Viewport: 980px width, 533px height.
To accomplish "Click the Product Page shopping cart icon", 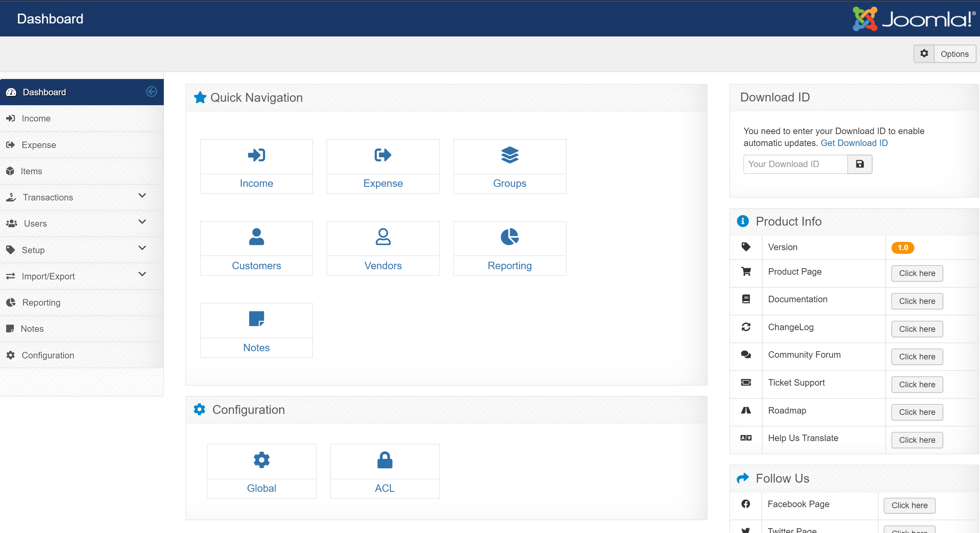I will tap(746, 272).
